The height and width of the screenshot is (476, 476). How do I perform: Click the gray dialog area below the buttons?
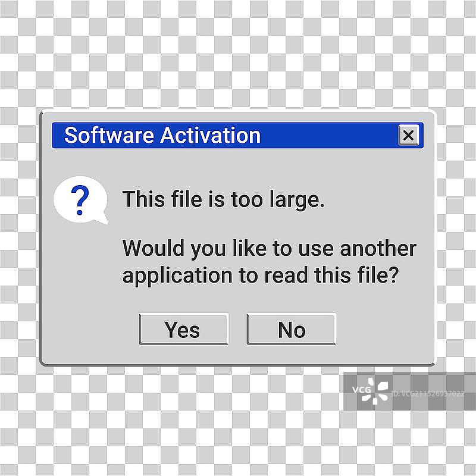tap(238, 354)
